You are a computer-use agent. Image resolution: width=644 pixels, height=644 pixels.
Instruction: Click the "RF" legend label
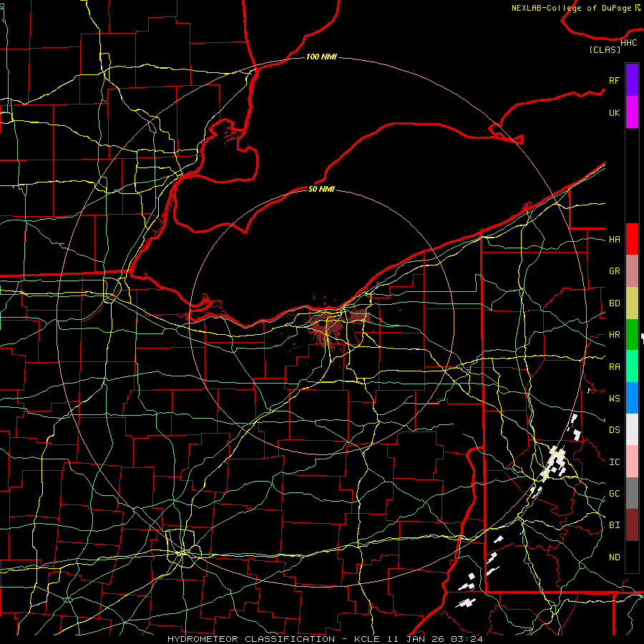click(x=615, y=80)
